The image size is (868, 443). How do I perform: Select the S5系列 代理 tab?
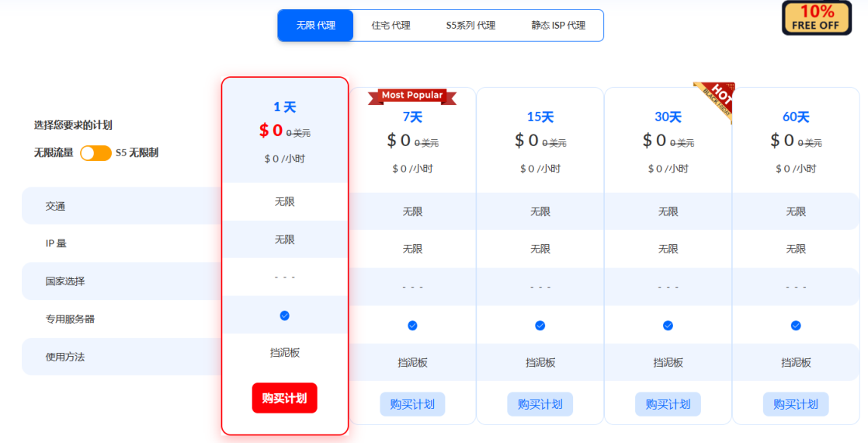pyautogui.click(x=470, y=26)
